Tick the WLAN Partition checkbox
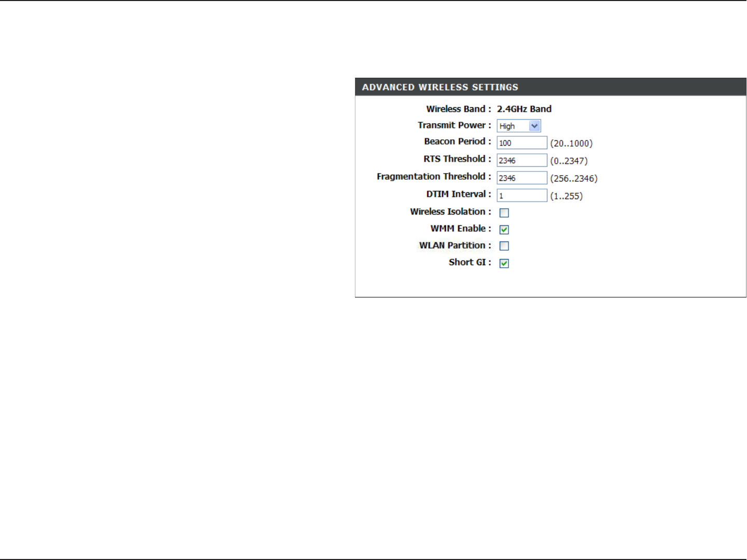The image size is (747, 560). coord(504,246)
